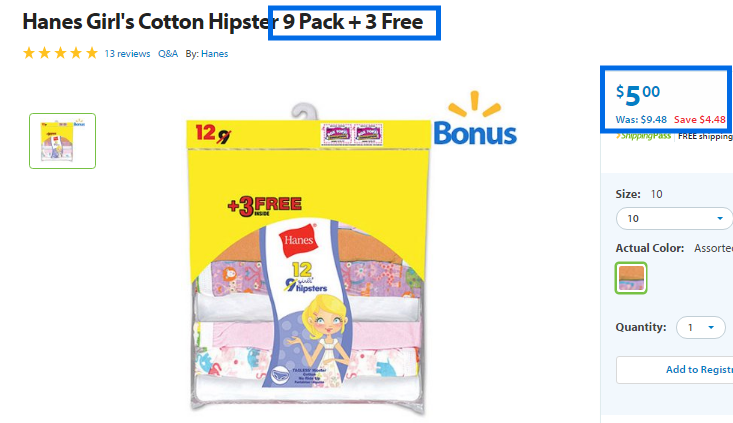
Task: Select the product thumbnail image
Action: tap(63, 141)
